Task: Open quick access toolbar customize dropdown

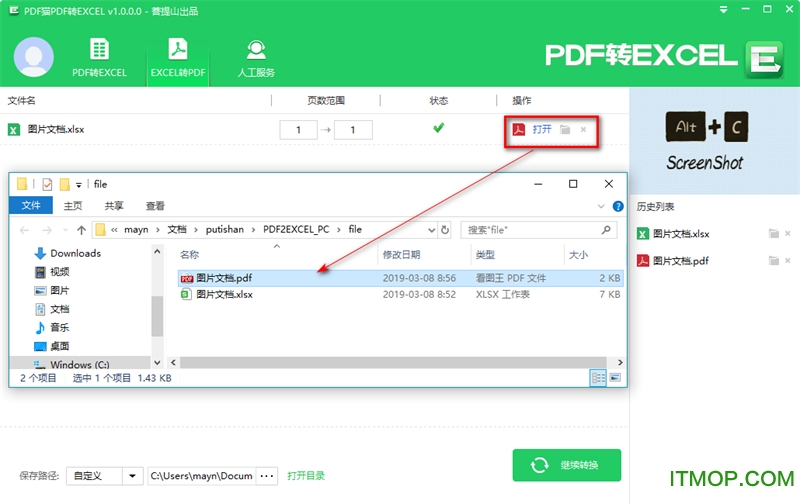Action: (79, 185)
